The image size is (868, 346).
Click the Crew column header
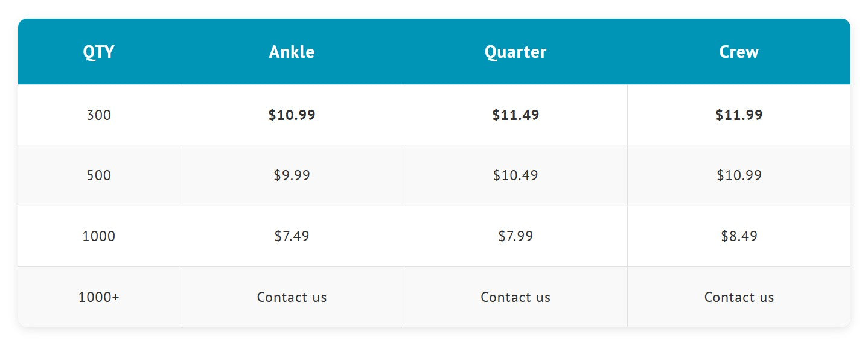(x=739, y=52)
